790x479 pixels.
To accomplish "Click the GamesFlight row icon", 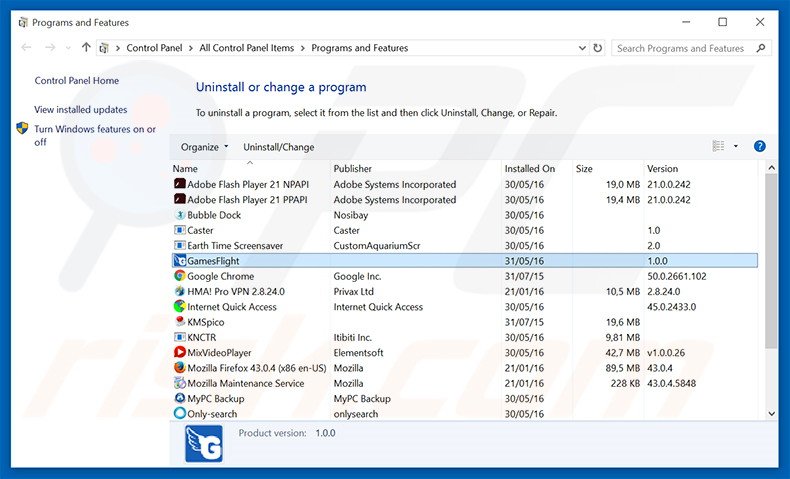I will coord(179,260).
